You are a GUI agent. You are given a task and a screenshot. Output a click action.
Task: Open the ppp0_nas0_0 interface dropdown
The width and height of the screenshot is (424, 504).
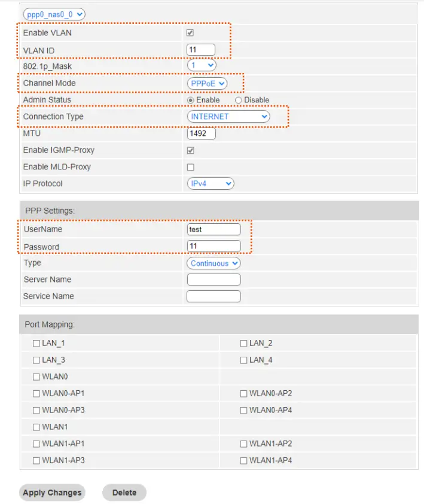pos(54,13)
